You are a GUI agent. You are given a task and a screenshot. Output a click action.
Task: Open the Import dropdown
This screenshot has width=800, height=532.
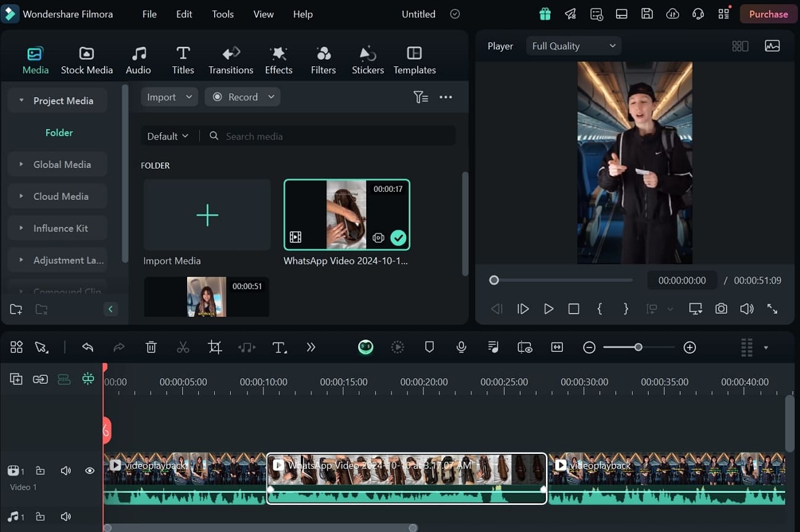click(x=169, y=97)
